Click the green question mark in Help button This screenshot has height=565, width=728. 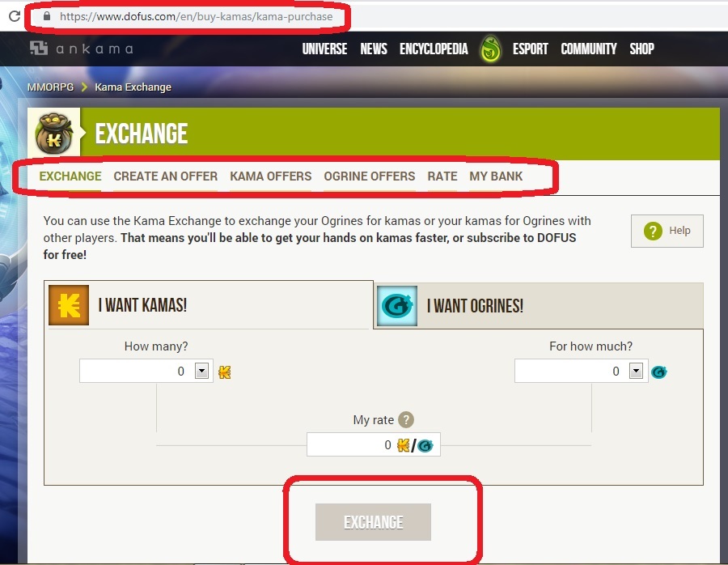coord(652,231)
